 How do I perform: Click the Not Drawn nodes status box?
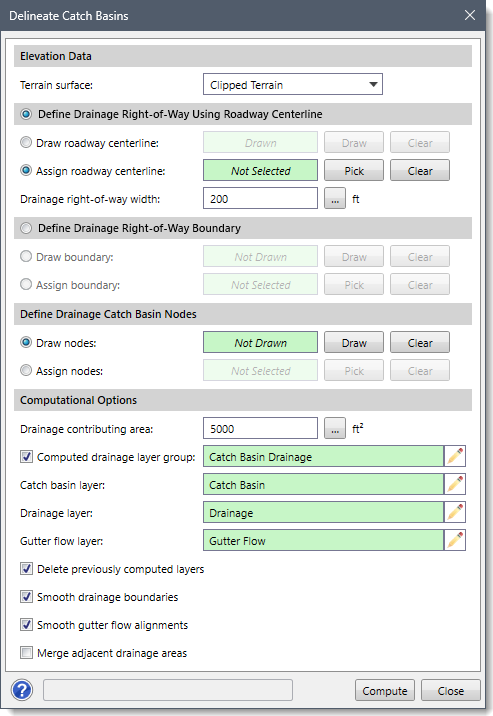[x=260, y=342]
